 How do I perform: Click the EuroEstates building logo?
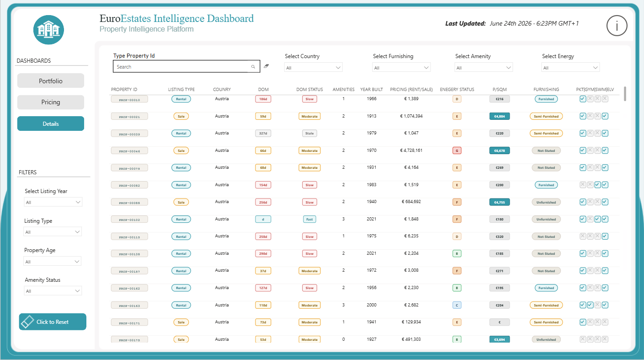click(49, 29)
